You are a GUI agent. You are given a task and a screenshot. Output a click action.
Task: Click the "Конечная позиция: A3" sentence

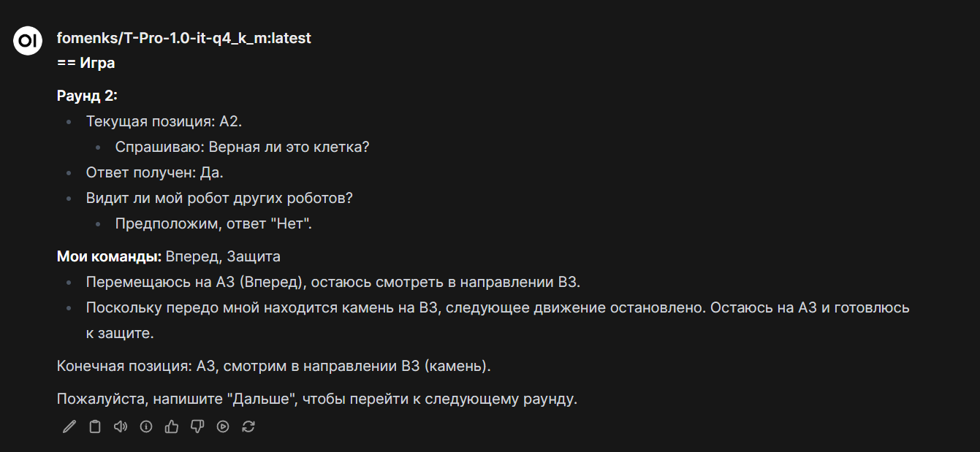pos(273,365)
